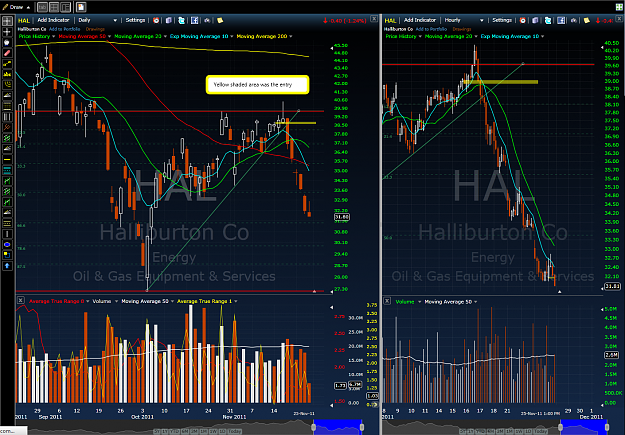Click the copy chart icon in the Daily chart toolbar
Screen dimensions: 625x435
click(169, 20)
